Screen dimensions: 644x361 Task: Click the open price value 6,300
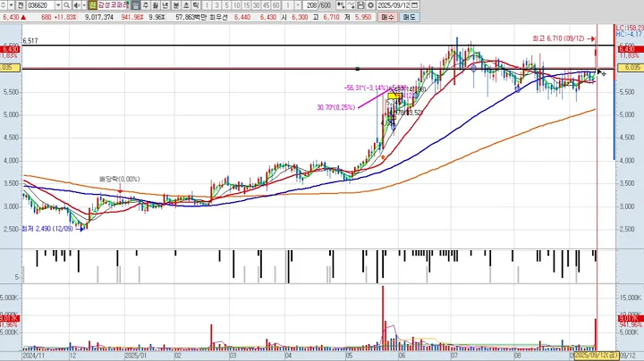pos(300,17)
